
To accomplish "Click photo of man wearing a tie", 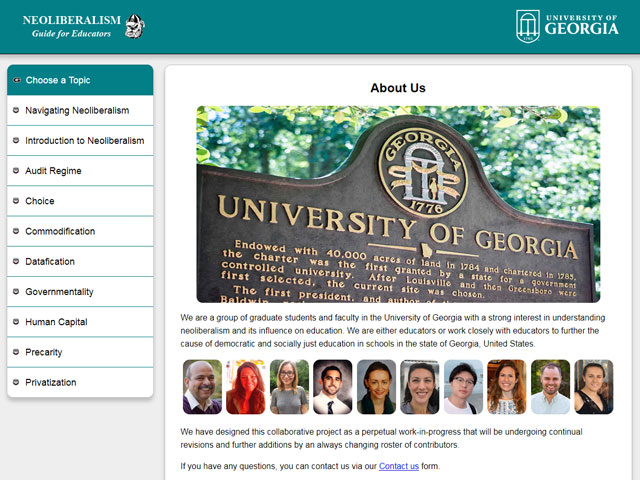I will [333, 387].
